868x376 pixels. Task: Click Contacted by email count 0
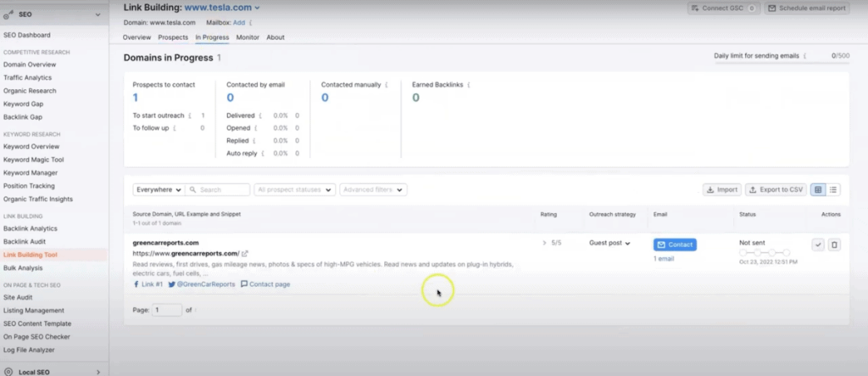tap(231, 98)
